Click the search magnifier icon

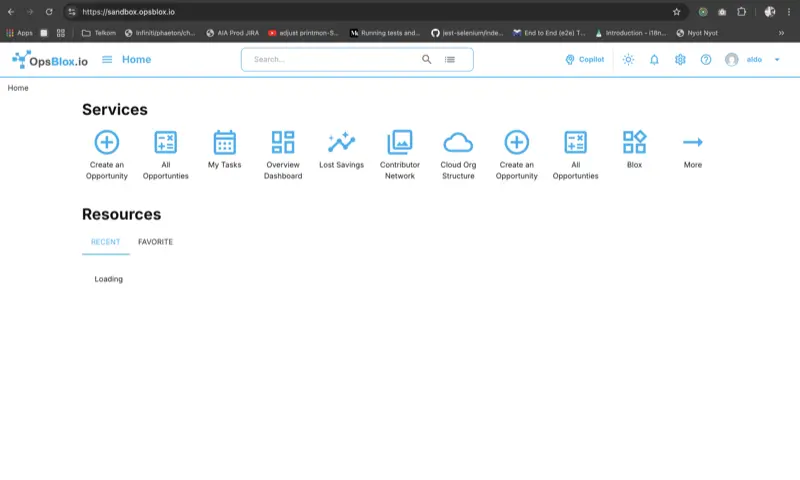click(x=427, y=59)
